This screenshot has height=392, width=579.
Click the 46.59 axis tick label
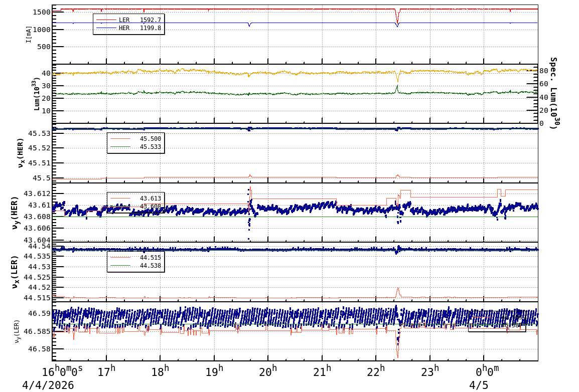point(40,314)
